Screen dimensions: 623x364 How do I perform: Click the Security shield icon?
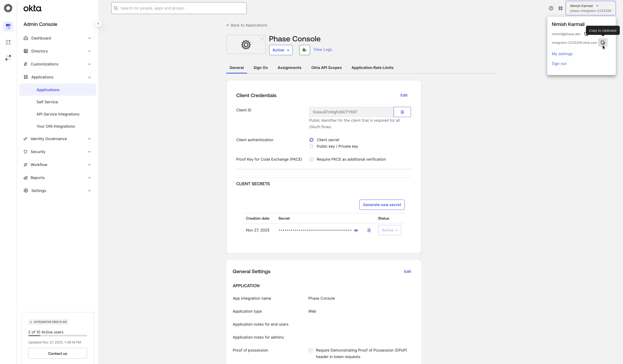pyautogui.click(x=25, y=152)
